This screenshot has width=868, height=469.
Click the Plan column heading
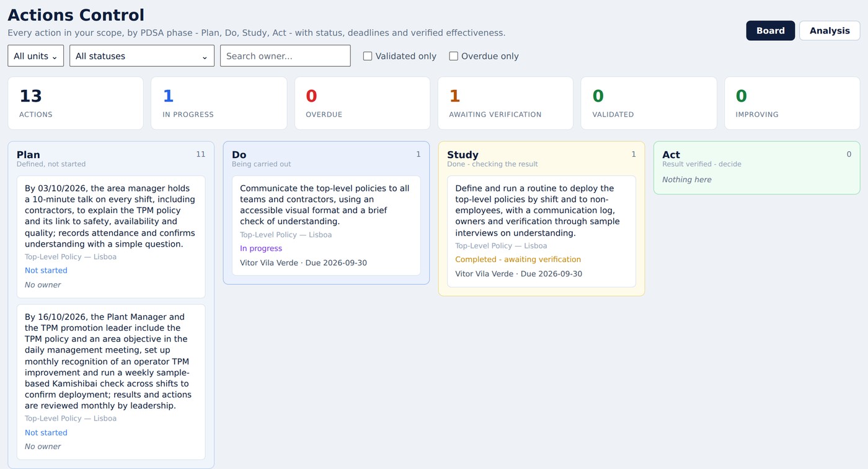click(29, 155)
